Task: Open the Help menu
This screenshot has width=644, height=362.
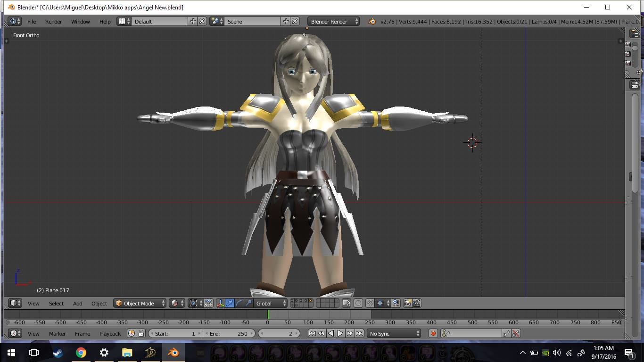Action: pos(105,22)
